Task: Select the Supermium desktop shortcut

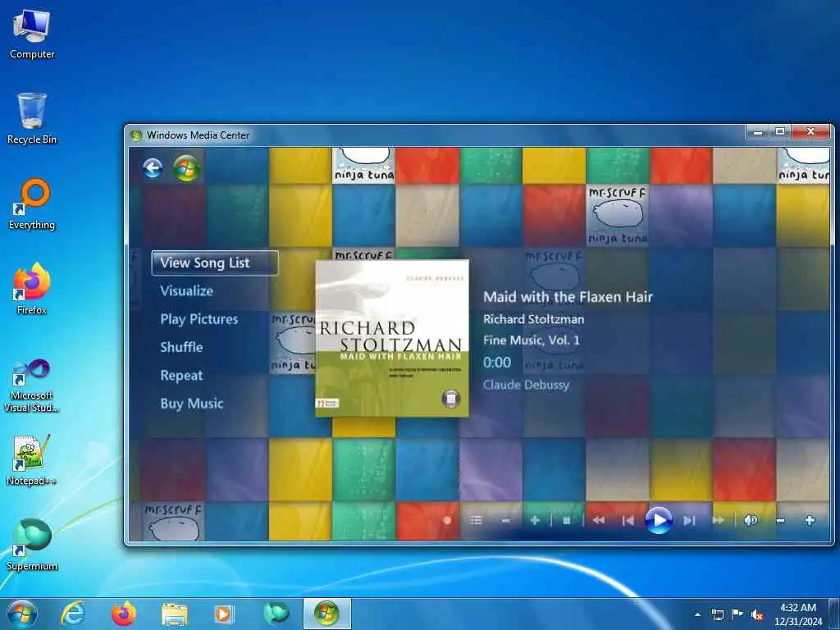Action: point(32,545)
